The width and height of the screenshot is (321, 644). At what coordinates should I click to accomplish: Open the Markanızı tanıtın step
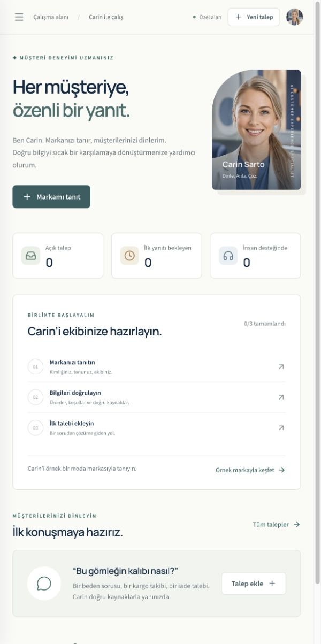[x=157, y=367]
